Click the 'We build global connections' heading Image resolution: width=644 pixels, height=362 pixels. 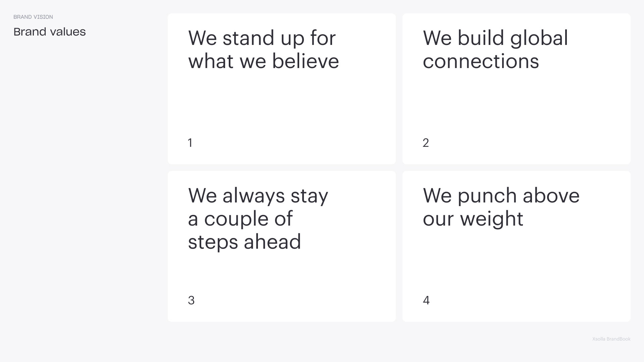(x=495, y=50)
